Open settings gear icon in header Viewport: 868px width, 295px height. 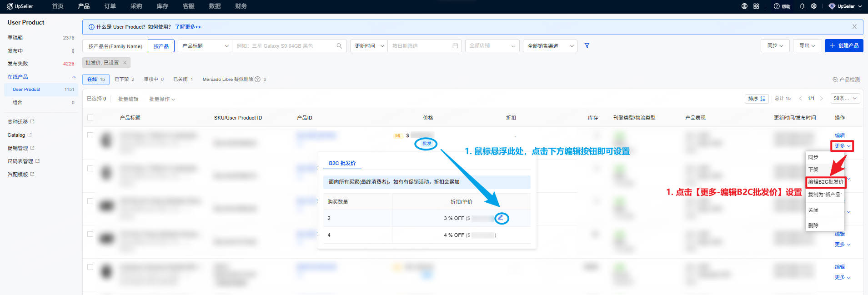pyautogui.click(x=814, y=6)
